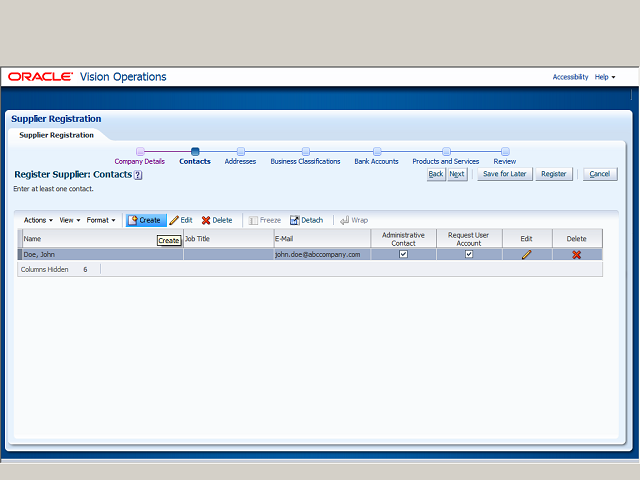Click the Register button
Screen dimensions: 640x480
(554, 174)
